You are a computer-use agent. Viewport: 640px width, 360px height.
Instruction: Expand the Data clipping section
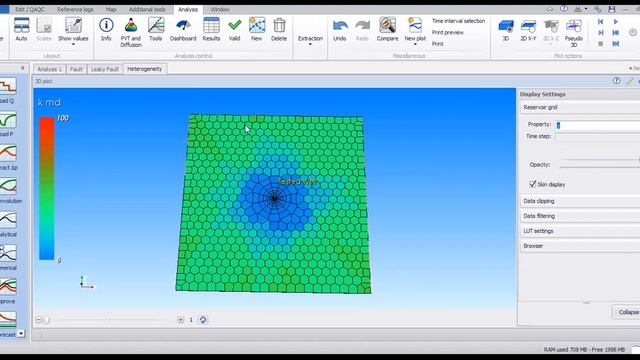[x=580, y=201]
